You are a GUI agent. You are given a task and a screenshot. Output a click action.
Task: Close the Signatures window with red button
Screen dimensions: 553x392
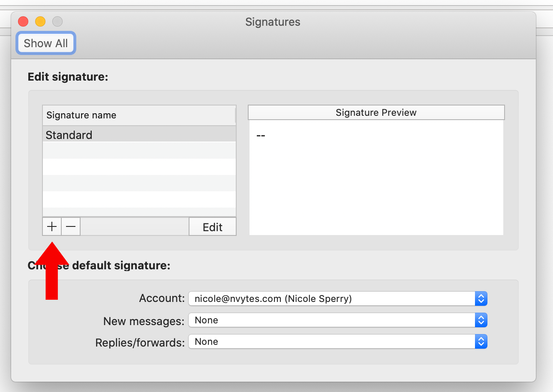(x=23, y=21)
